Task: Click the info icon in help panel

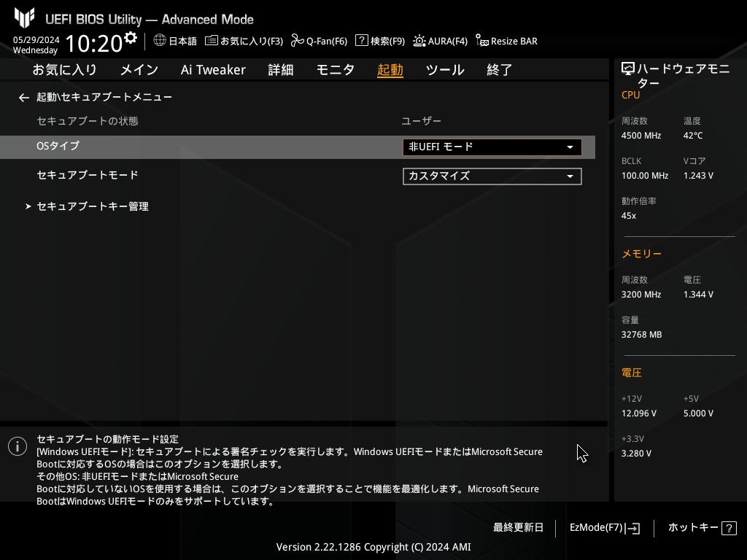Action: 18,446
